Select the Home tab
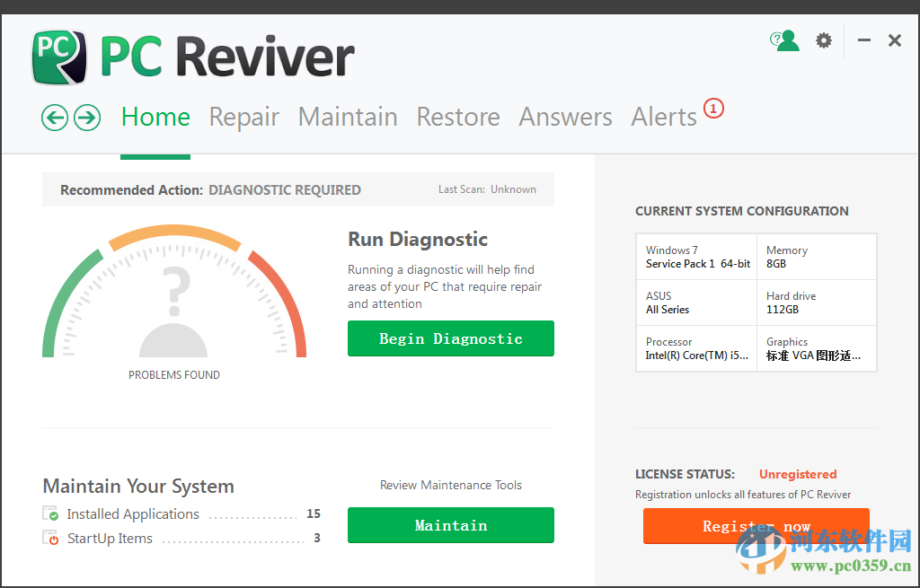Image resolution: width=920 pixels, height=588 pixels. point(155,117)
